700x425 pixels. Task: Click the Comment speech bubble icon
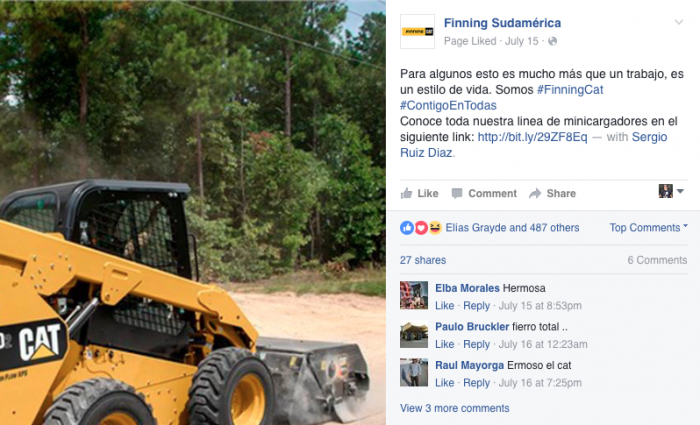(x=457, y=193)
